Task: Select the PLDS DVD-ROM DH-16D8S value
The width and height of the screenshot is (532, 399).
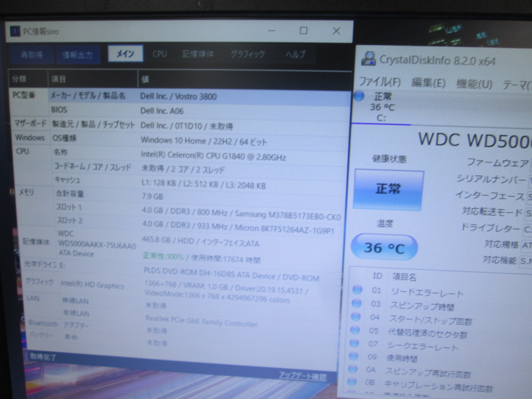Action: pos(231,274)
